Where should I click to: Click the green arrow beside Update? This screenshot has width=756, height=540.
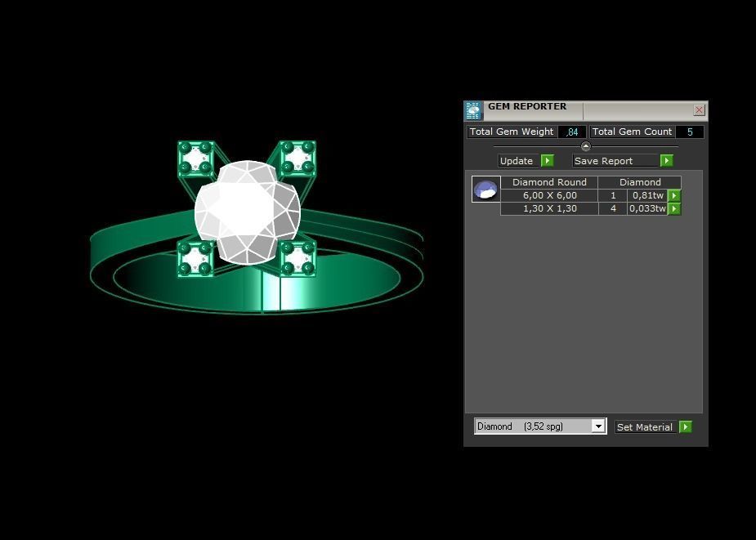548,161
